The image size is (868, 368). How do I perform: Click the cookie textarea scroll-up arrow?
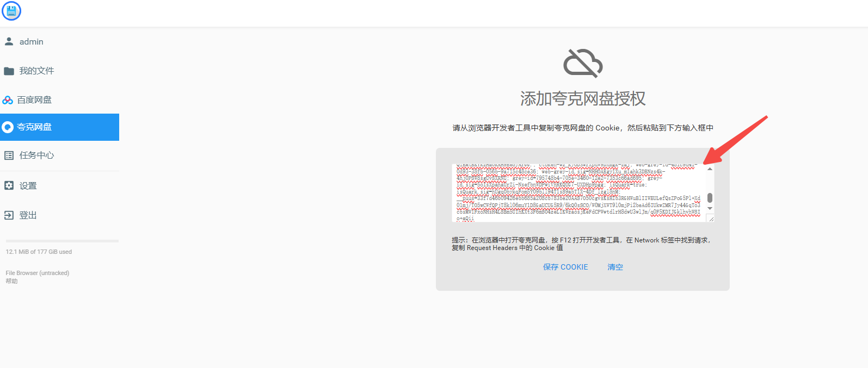click(x=710, y=169)
